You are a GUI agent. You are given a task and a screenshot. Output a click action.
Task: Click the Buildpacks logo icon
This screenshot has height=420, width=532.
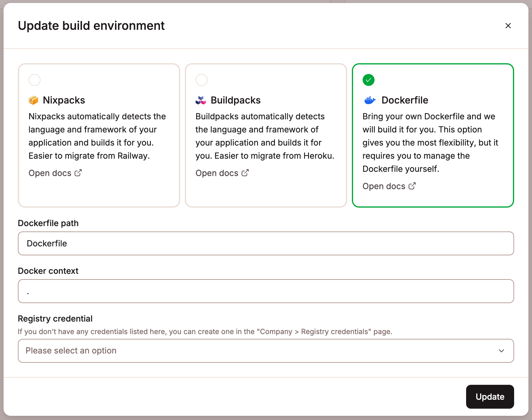[201, 100]
